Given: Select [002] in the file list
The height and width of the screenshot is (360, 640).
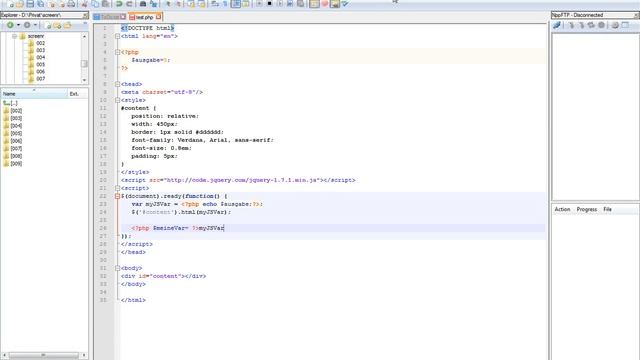Looking at the screenshot, I should coord(16,111).
